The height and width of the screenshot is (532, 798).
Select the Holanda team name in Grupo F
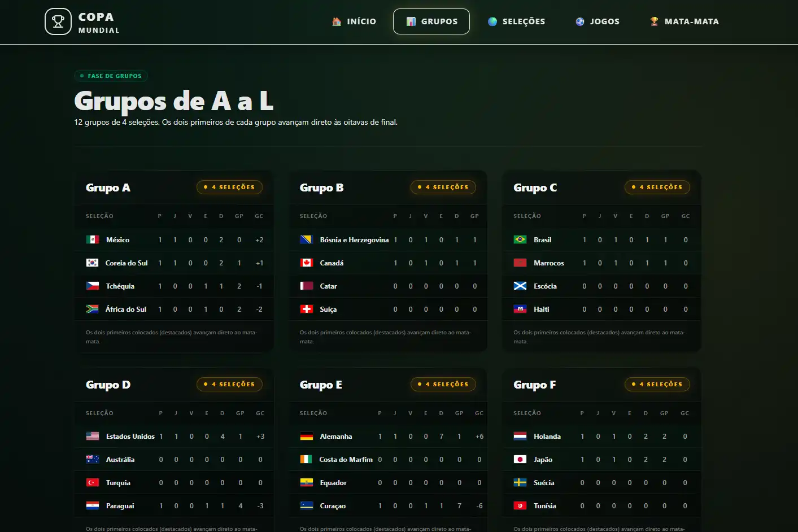pyautogui.click(x=547, y=436)
